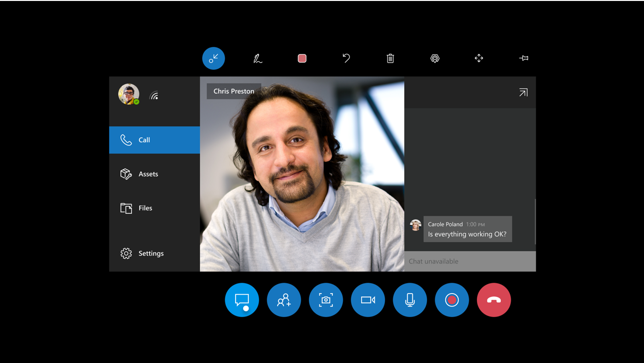This screenshot has height=363, width=644.
Task: Click your profile avatar thumbnail
Action: (128, 94)
